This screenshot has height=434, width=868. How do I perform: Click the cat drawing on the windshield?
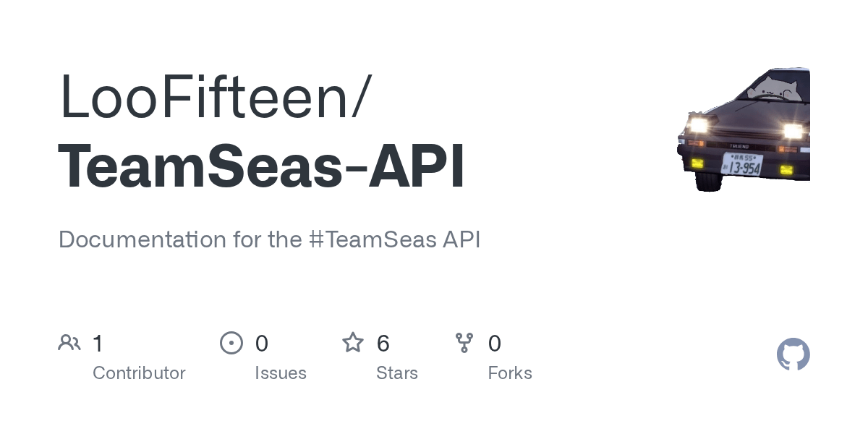(772, 88)
